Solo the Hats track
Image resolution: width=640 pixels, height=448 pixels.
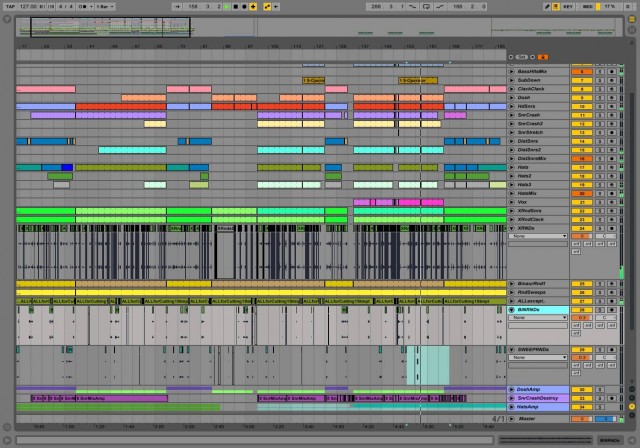tap(600, 167)
